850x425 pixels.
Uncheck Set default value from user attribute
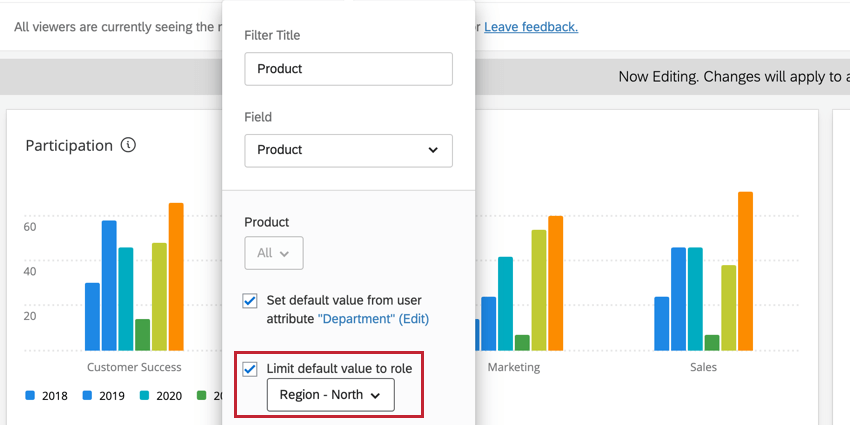coord(250,300)
